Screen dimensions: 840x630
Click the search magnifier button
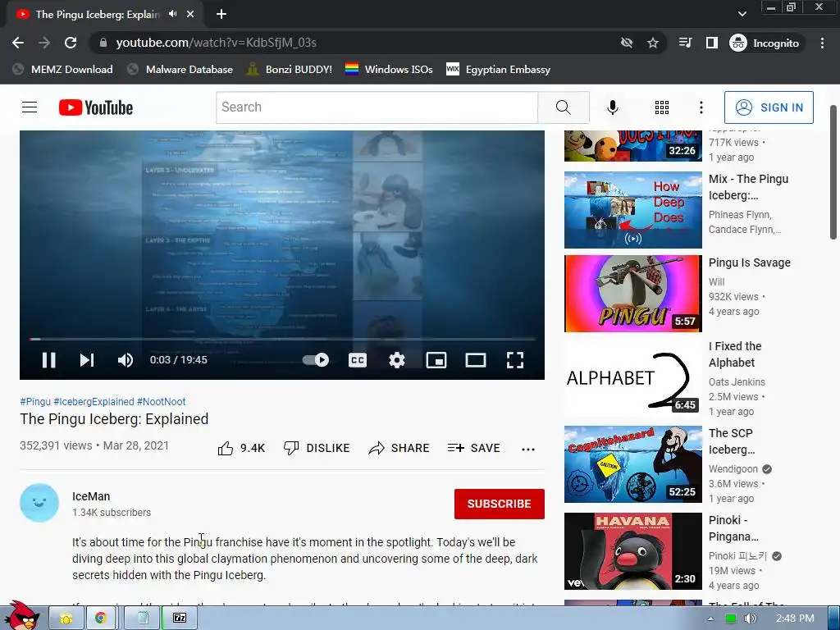click(x=563, y=107)
